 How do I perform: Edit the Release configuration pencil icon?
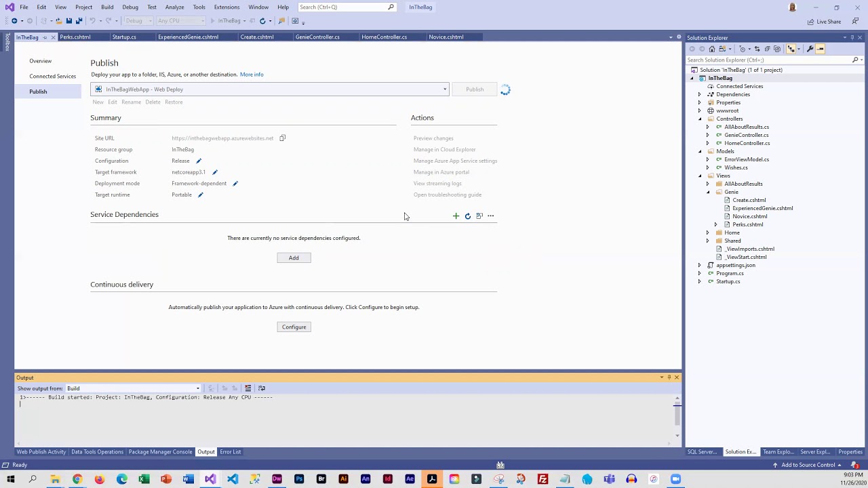tap(199, 161)
